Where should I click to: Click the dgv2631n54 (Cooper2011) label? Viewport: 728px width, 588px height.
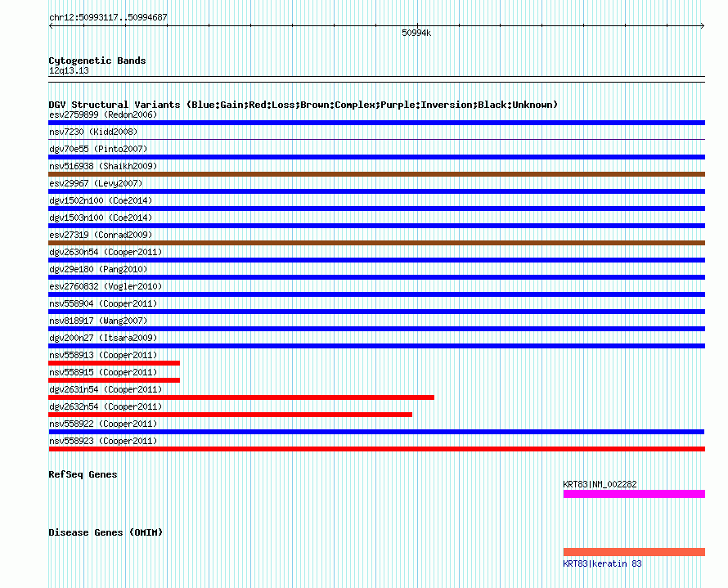coord(106,389)
